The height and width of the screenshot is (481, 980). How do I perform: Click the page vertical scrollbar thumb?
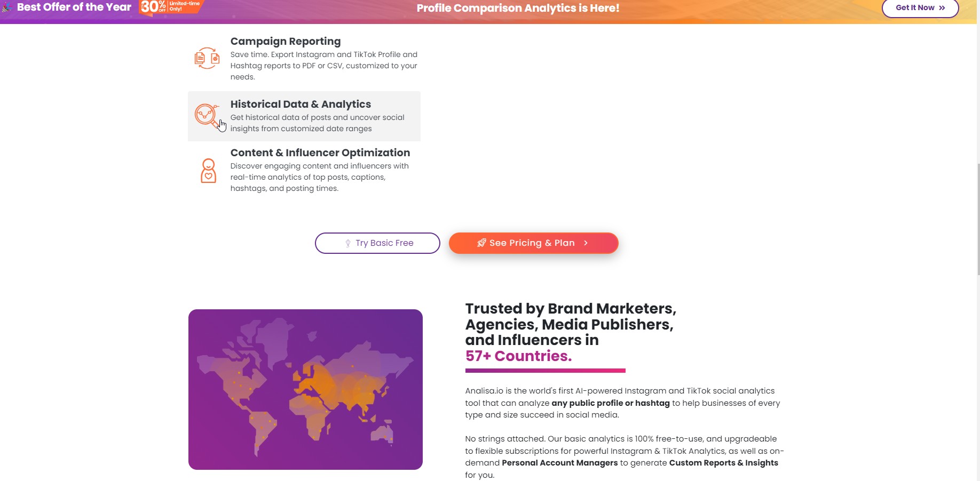point(978,219)
